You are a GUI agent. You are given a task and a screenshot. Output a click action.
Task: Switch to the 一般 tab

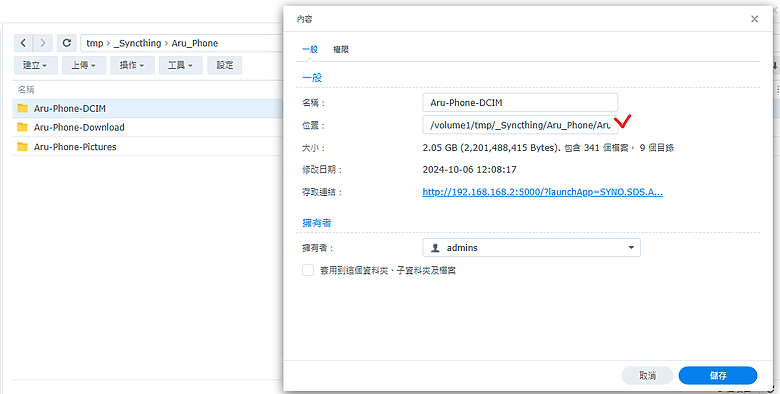tap(310, 49)
